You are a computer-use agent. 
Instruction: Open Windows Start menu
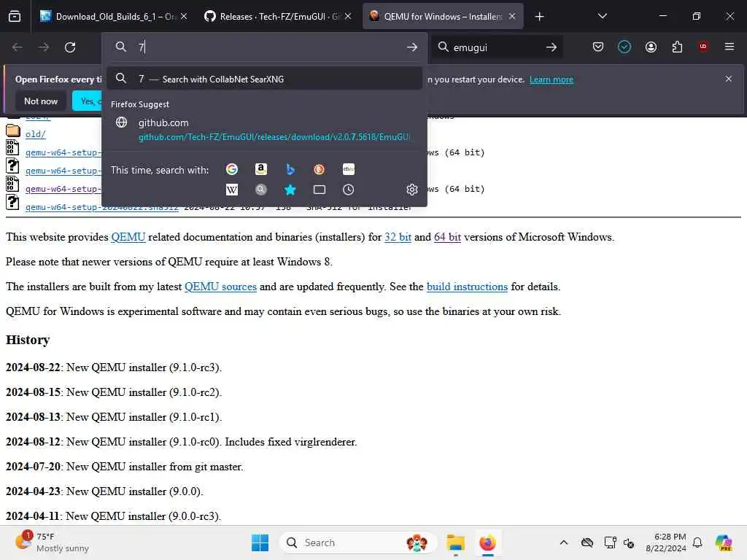coord(260,542)
